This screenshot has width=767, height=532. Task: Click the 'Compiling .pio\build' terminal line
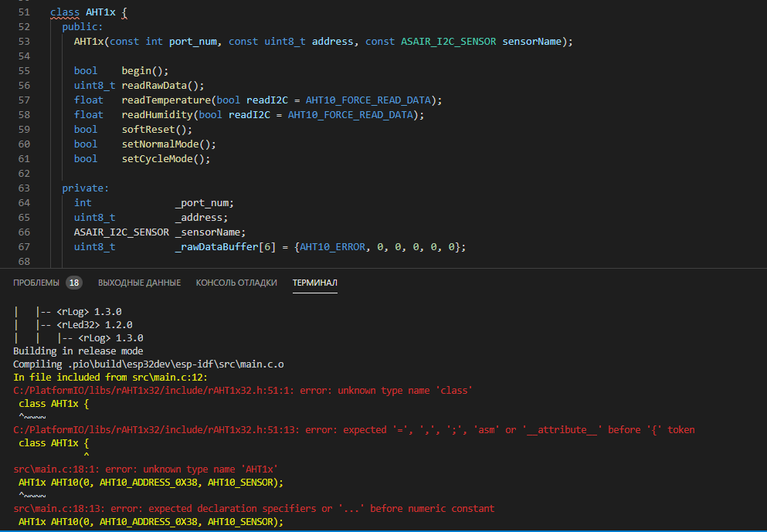coord(148,364)
